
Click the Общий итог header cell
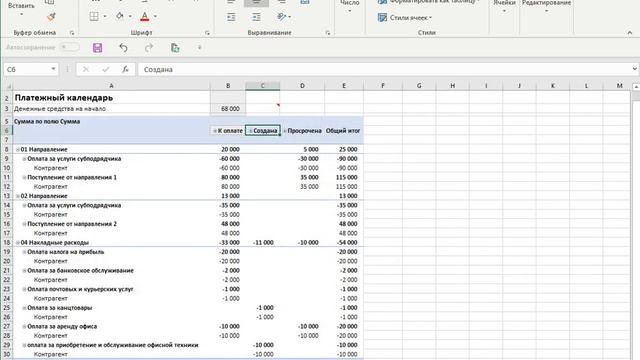tap(343, 131)
